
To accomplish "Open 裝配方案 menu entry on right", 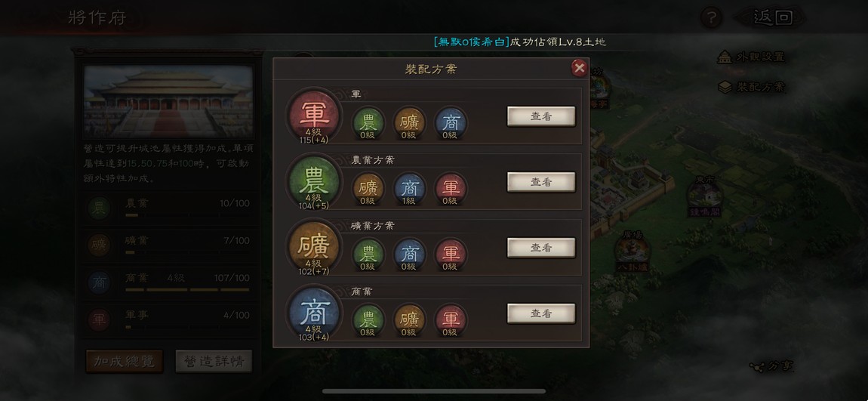I will tap(751, 87).
